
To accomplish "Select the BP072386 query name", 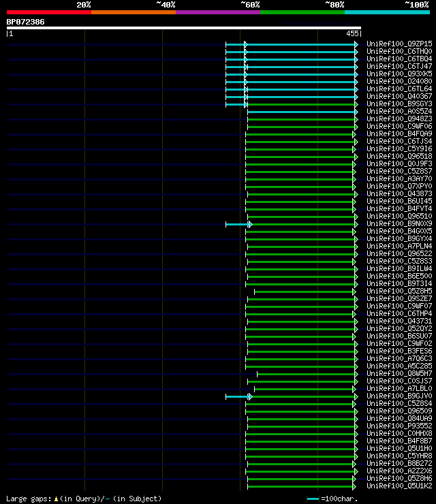I will [x=25, y=22].
